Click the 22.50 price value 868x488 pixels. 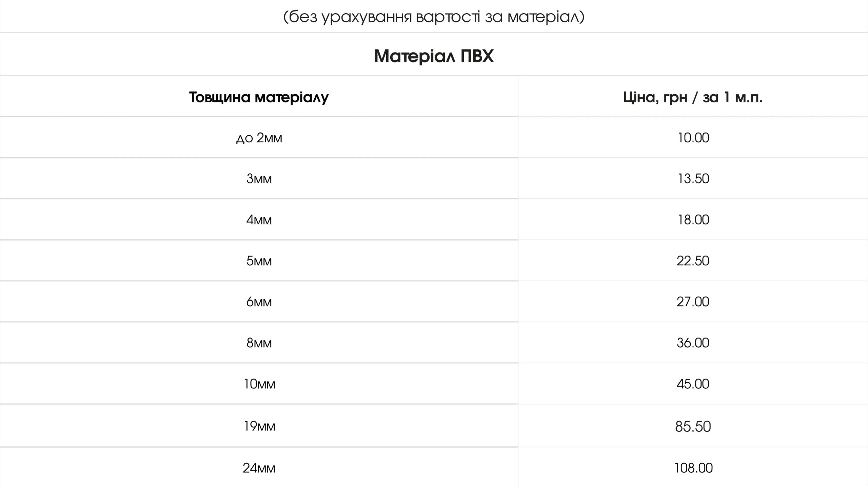click(x=693, y=261)
